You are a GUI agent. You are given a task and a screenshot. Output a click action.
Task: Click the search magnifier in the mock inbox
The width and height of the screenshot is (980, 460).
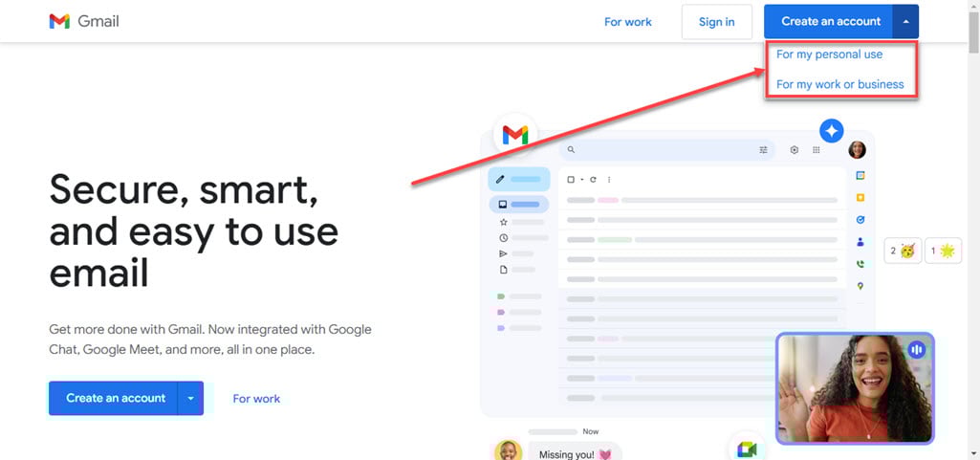pos(571,150)
